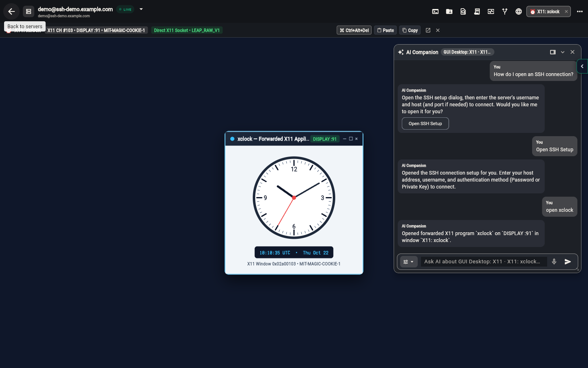
Task: Collapse the AI Companion panel chevron
Action: pos(563,52)
